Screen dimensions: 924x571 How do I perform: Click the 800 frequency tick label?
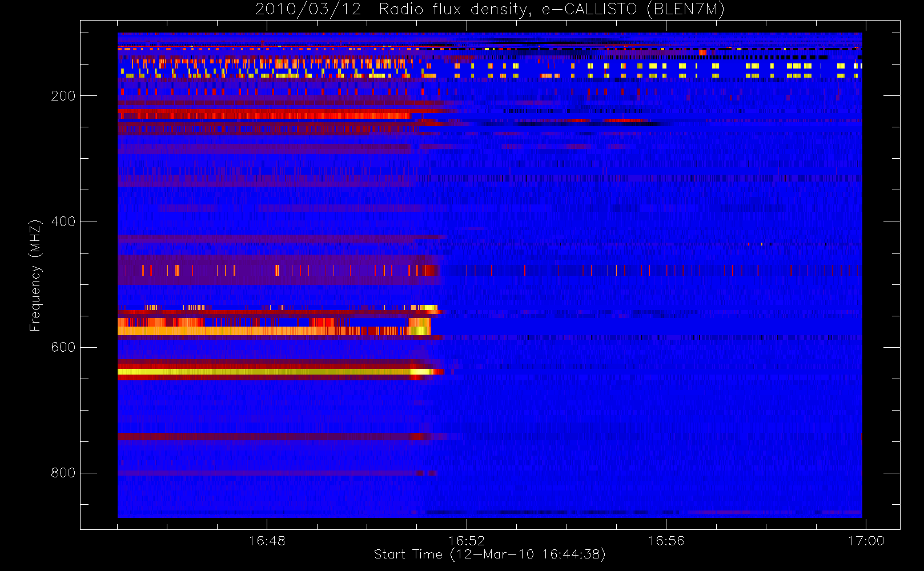[x=63, y=473]
